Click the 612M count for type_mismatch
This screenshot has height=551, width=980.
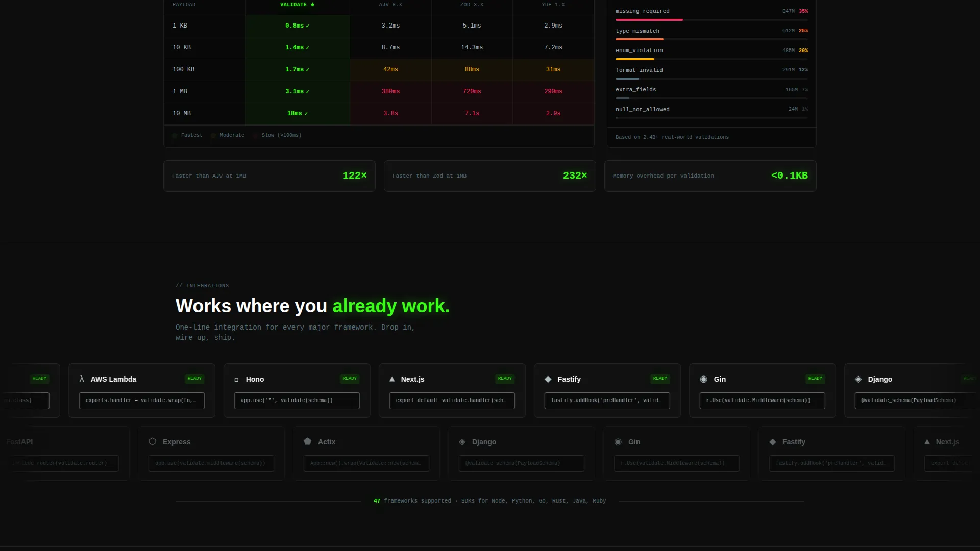click(788, 31)
